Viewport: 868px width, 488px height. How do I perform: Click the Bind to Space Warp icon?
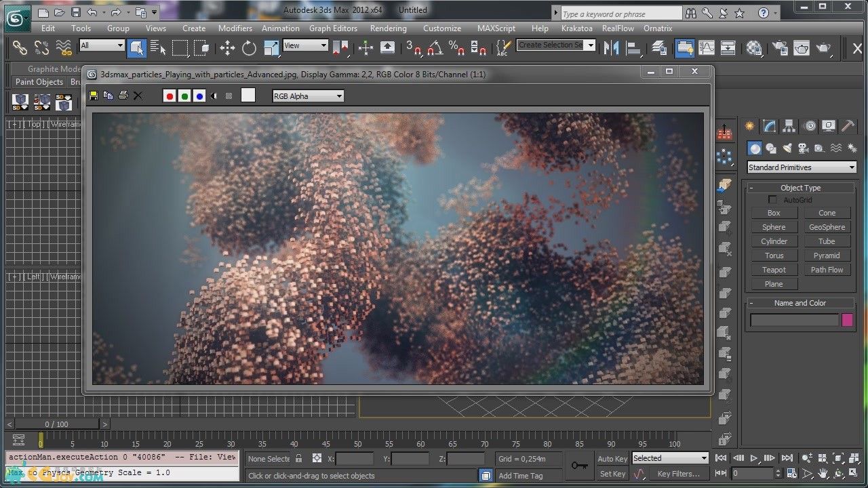click(x=64, y=47)
